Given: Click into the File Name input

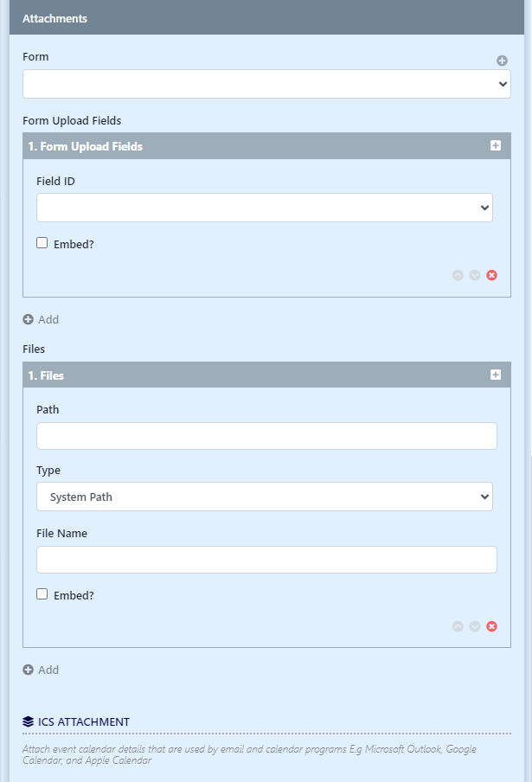Looking at the screenshot, I should coord(266,560).
